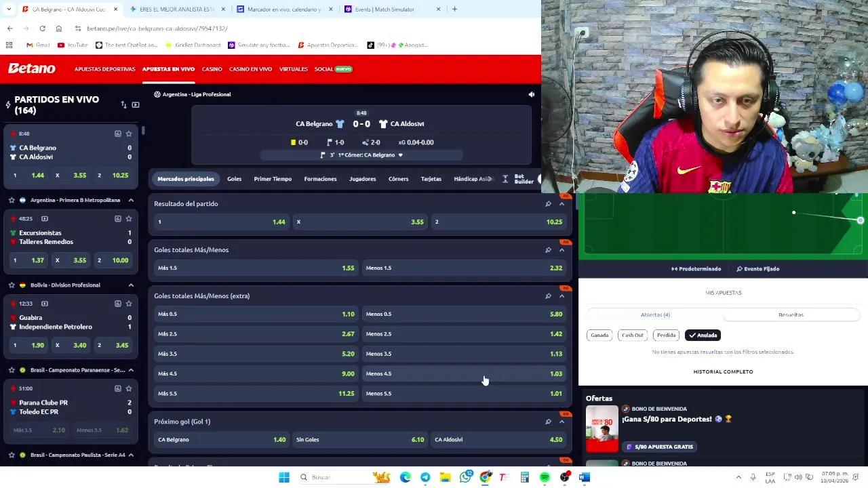The width and height of the screenshot is (868, 488).
Task: Star Bolivia Division Profesional league
Action: (x=12, y=285)
